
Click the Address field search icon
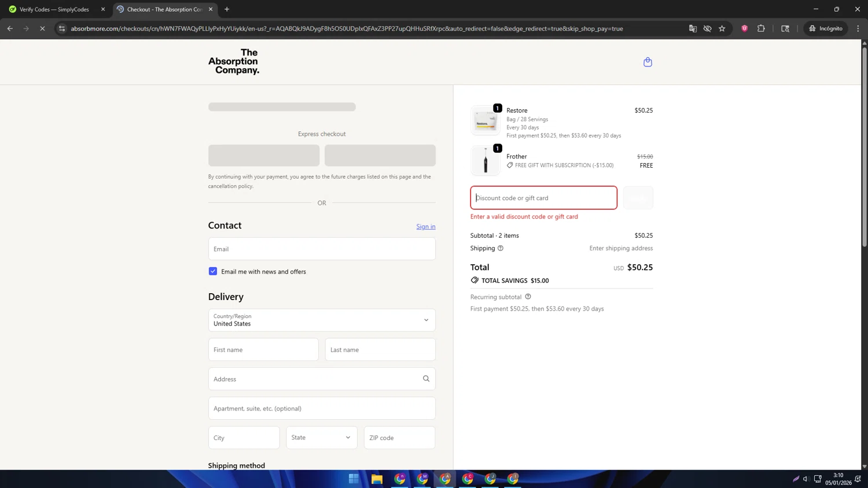pos(426,379)
